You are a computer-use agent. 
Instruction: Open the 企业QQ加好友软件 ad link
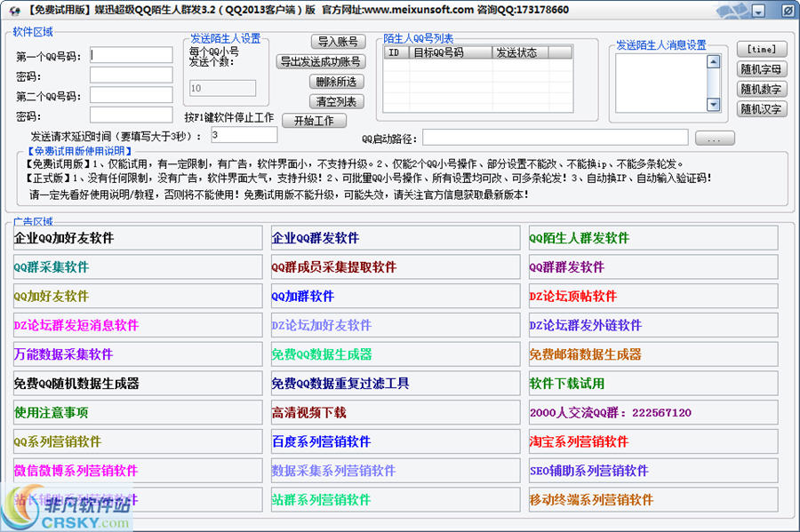tap(138, 238)
